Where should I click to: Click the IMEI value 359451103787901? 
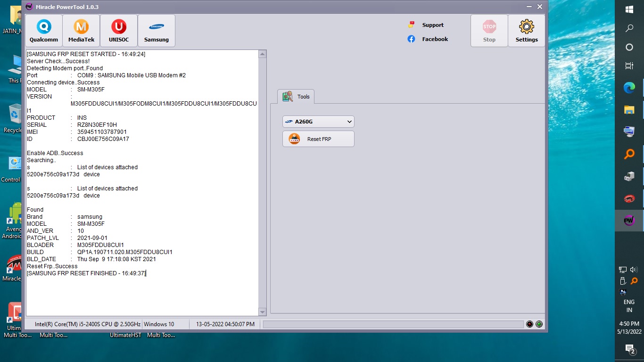tap(102, 132)
